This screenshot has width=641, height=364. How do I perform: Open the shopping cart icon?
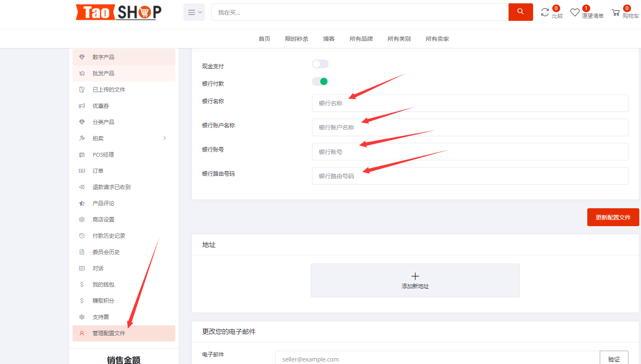(x=616, y=12)
